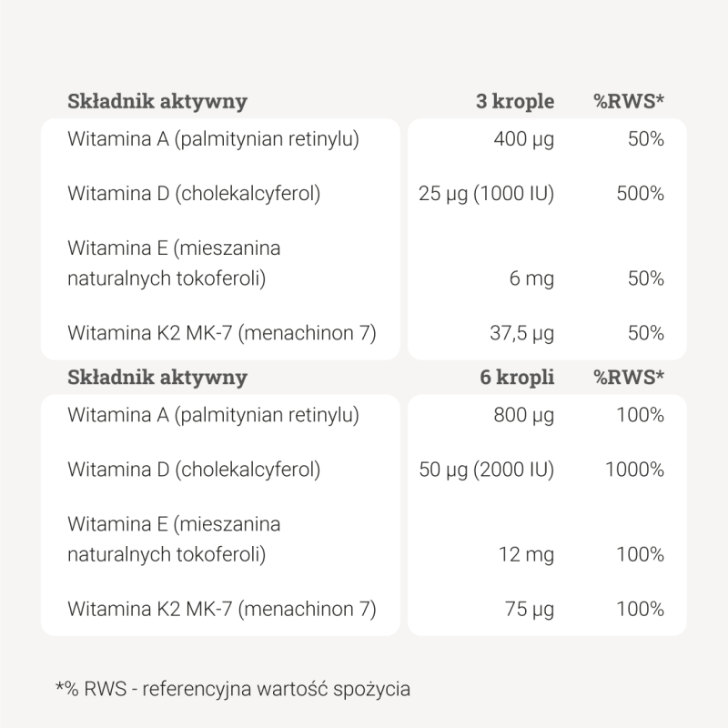Click the 37,5 µg vitamin K2 value
This screenshot has height=728, width=728.
tap(522, 332)
